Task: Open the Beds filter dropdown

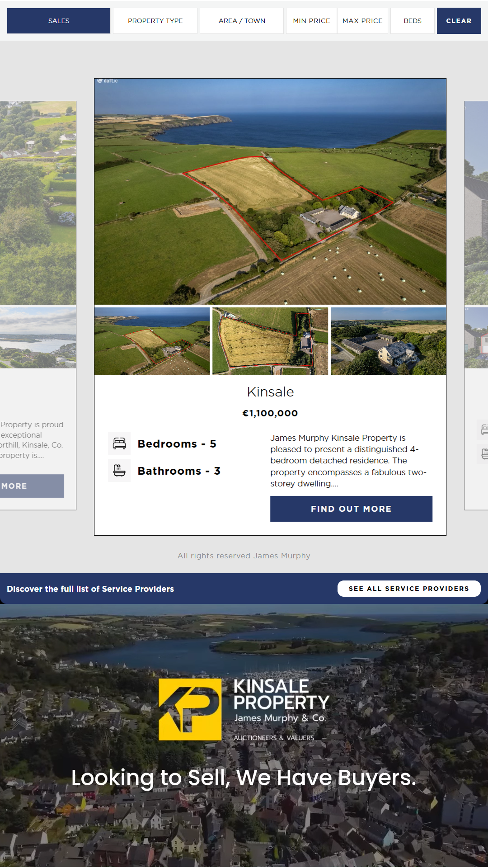Action: click(413, 21)
